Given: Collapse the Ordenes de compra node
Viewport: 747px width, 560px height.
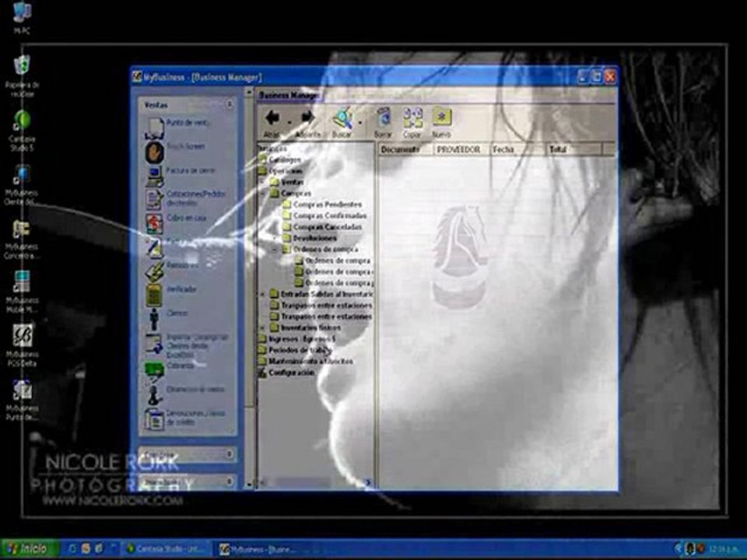Looking at the screenshot, I should (275, 249).
